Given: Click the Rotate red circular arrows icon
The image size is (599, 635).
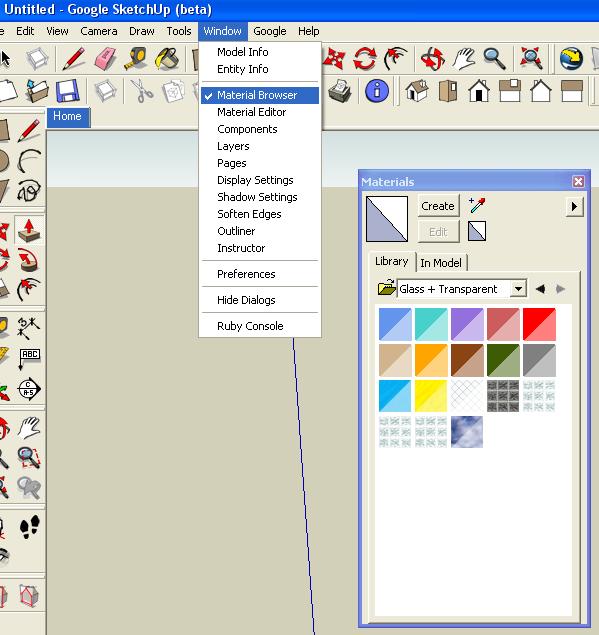Looking at the screenshot, I should pos(365,59).
